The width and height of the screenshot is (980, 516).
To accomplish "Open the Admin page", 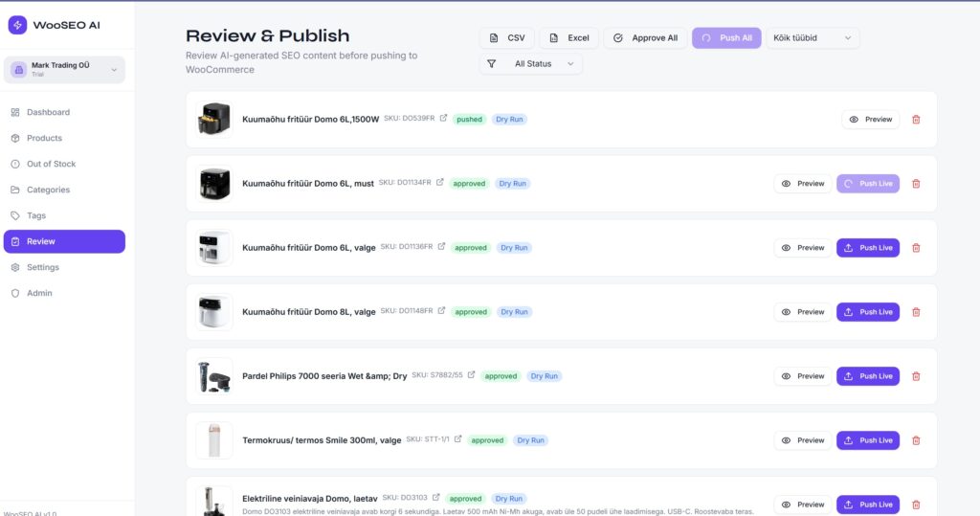I will pyautogui.click(x=64, y=293).
